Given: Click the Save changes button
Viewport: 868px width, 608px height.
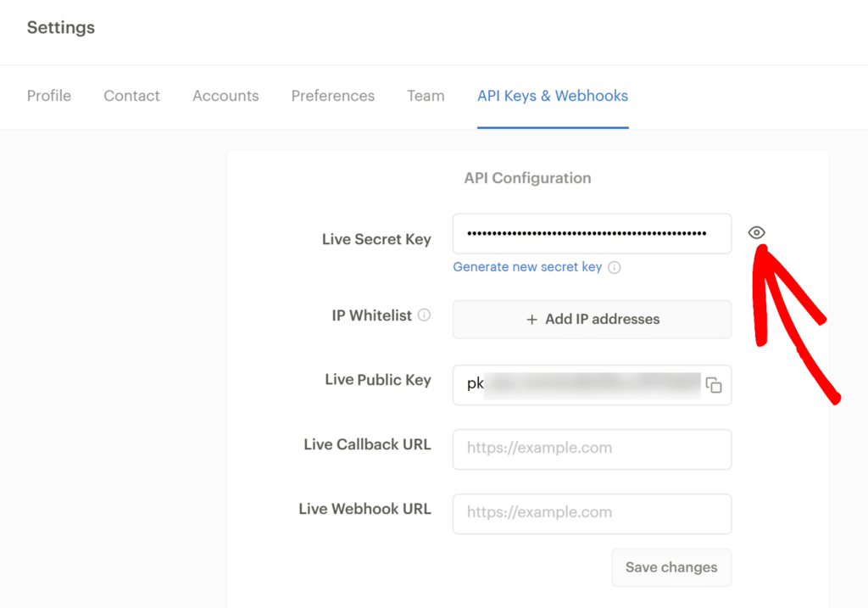Looking at the screenshot, I should 671,567.
